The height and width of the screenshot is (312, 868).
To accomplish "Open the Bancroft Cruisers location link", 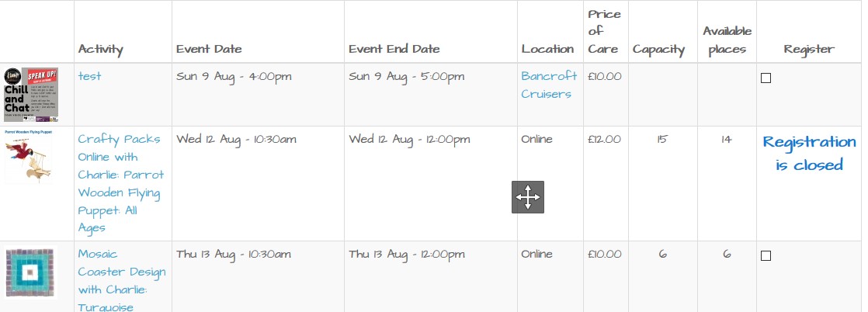I will [x=549, y=85].
